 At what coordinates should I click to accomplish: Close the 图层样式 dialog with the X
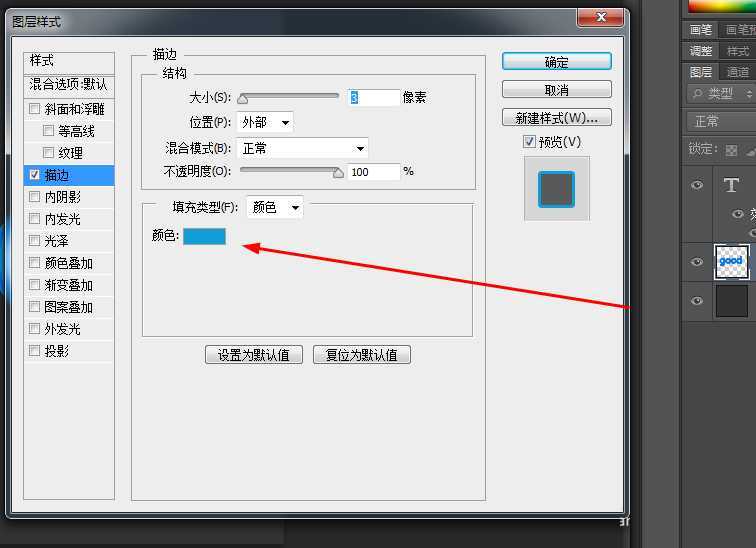[601, 17]
